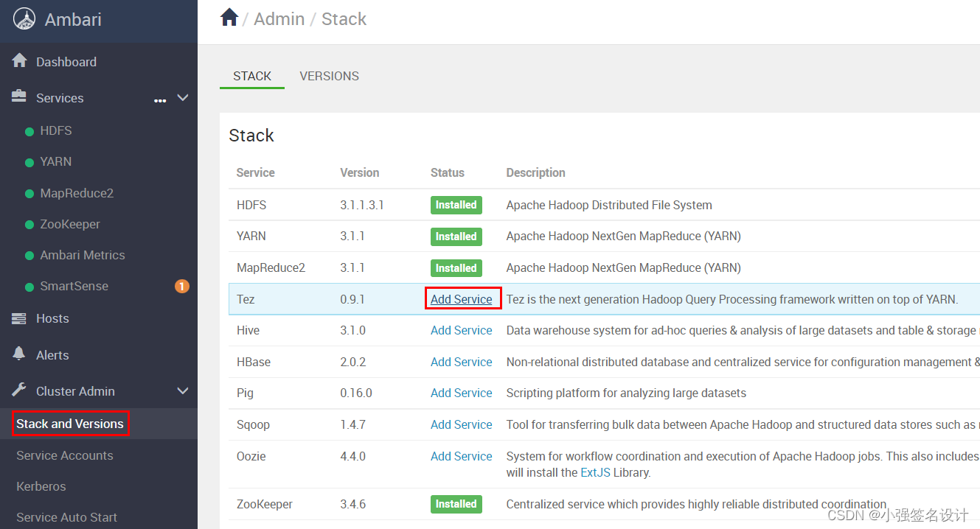Click the Installed badge for ZooKeeper row
The width and height of the screenshot is (980, 529).
click(456, 504)
